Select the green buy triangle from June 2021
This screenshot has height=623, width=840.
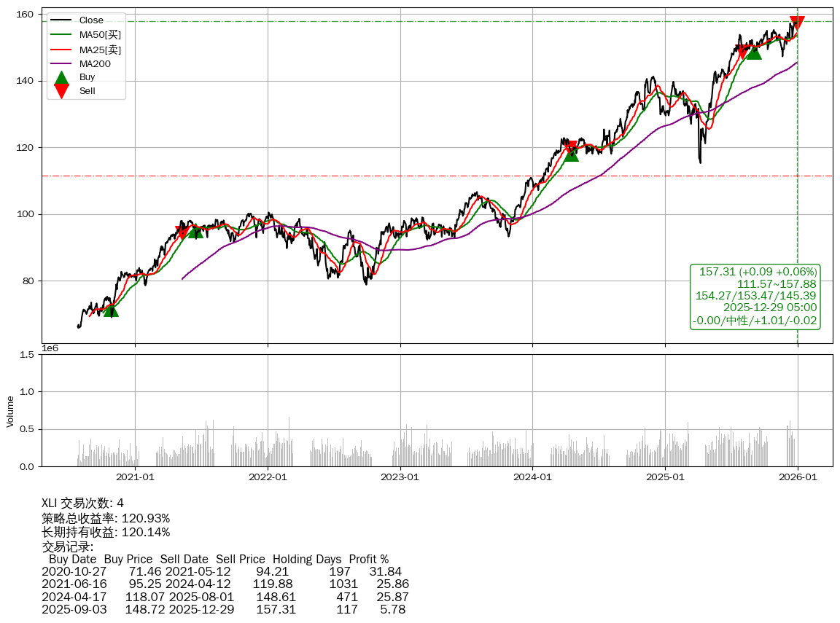click(x=195, y=231)
